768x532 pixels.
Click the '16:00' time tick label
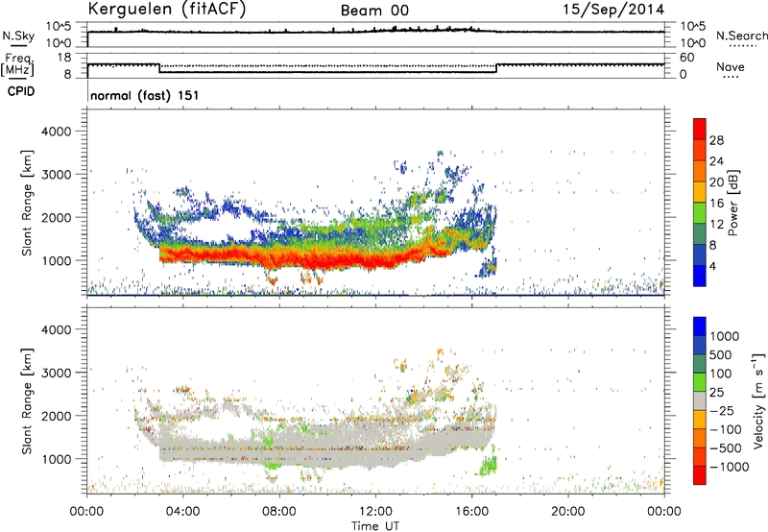(471, 512)
